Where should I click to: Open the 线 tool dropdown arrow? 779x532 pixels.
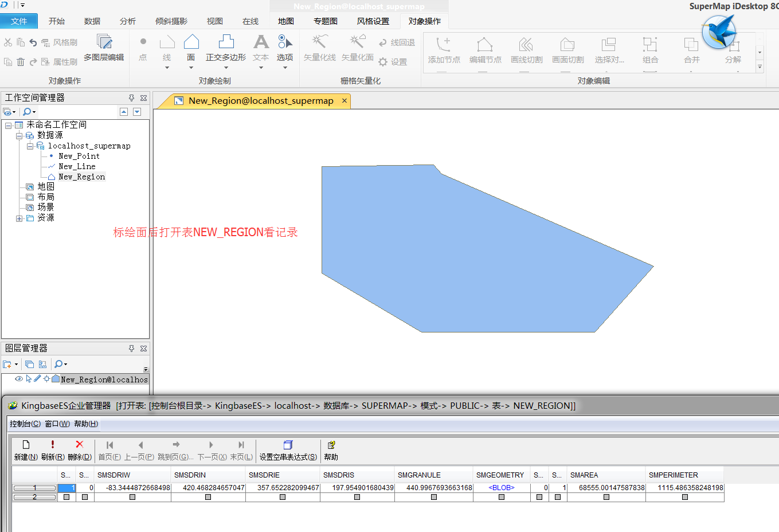pos(167,68)
